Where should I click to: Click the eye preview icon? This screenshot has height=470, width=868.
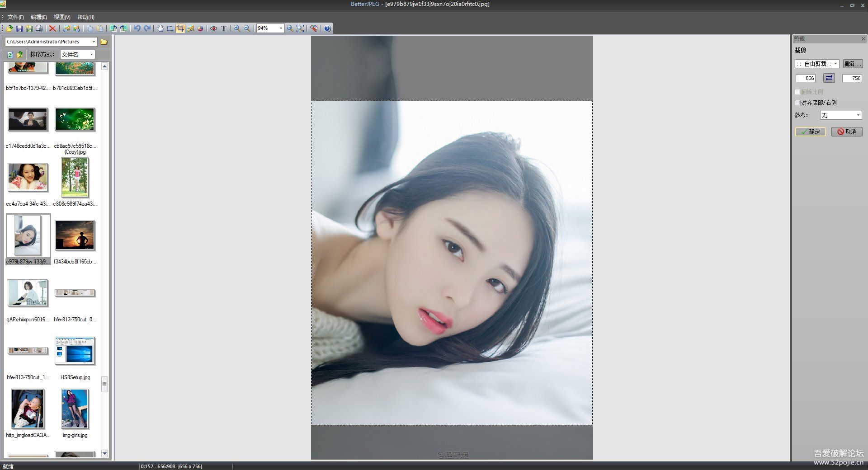click(214, 28)
